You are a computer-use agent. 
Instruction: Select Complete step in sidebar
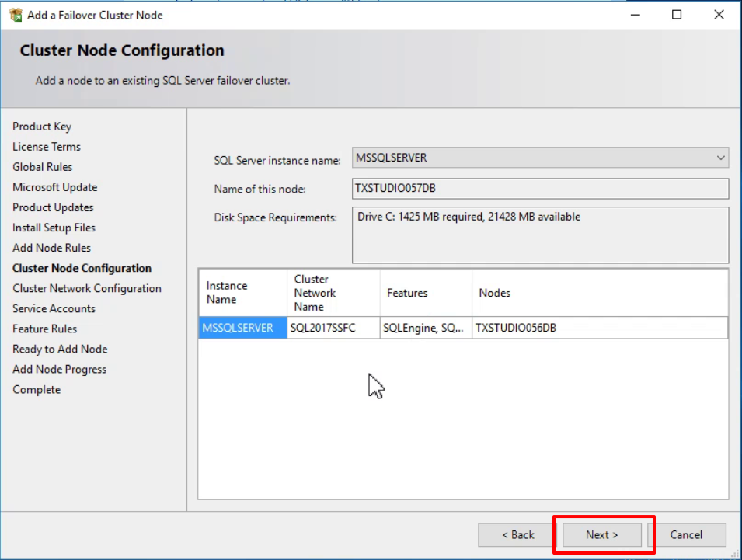(37, 390)
